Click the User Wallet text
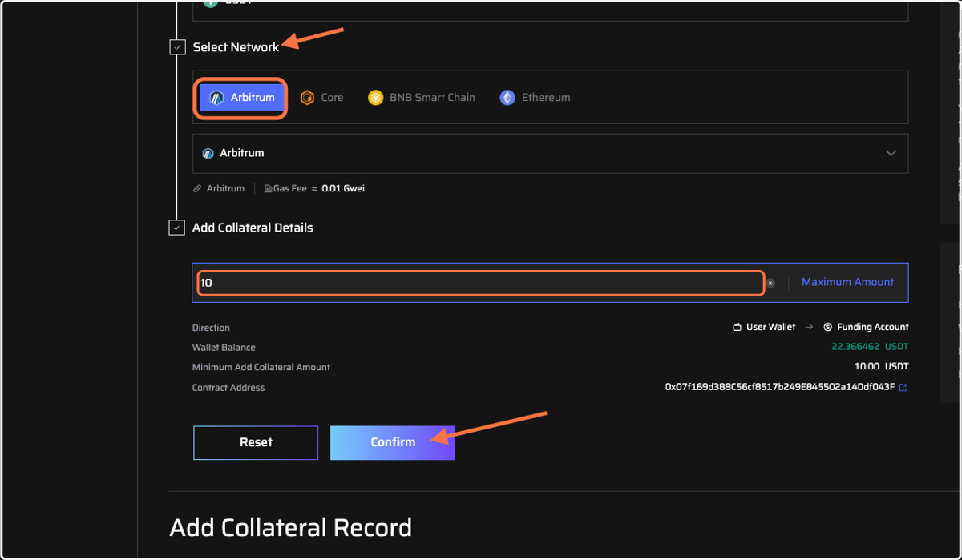962x560 pixels. [x=771, y=328]
